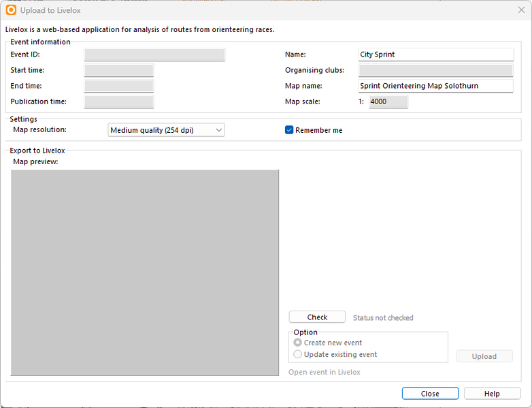Click the 'Status not checked' text
Screen dimensions: 532x408
click(383, 317)
